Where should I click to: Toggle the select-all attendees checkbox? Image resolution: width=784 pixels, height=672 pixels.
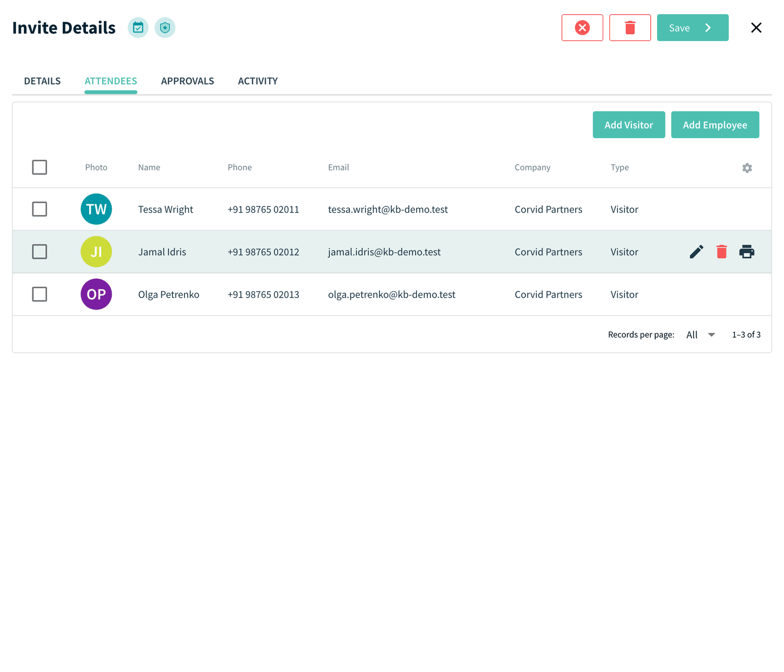(39, 167)
